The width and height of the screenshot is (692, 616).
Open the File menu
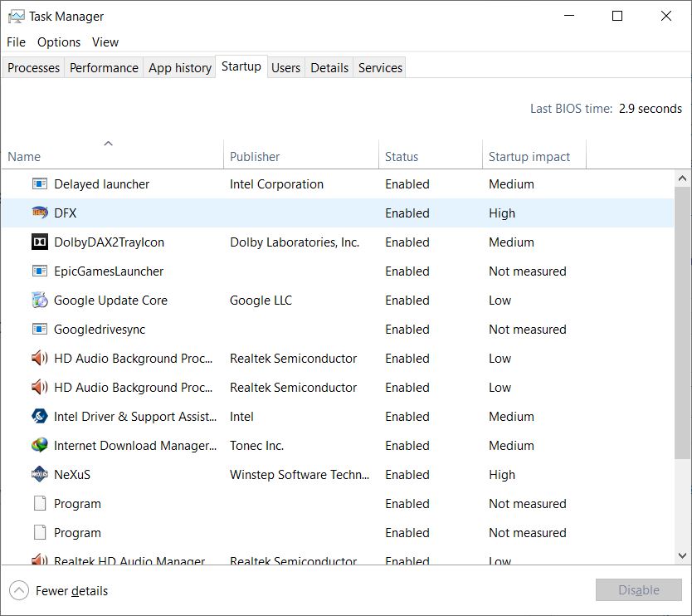(16, 42)
